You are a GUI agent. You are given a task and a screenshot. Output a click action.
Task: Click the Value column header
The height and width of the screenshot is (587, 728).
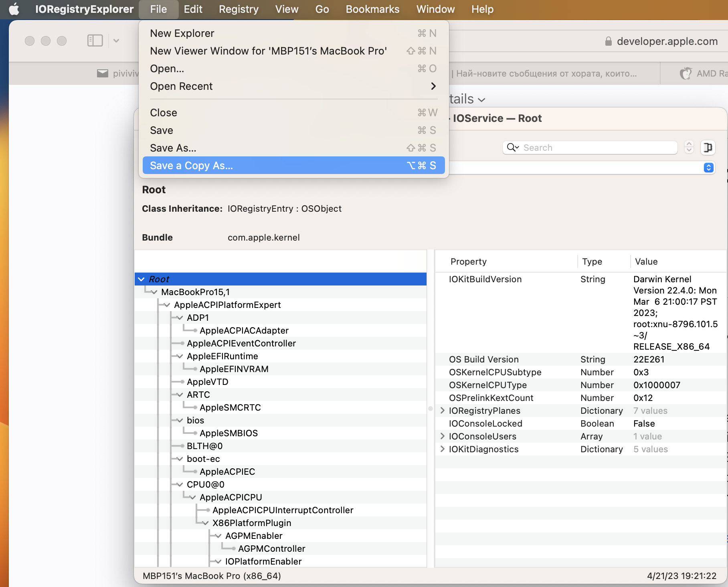pyautogui.click(x=646, y=261)
